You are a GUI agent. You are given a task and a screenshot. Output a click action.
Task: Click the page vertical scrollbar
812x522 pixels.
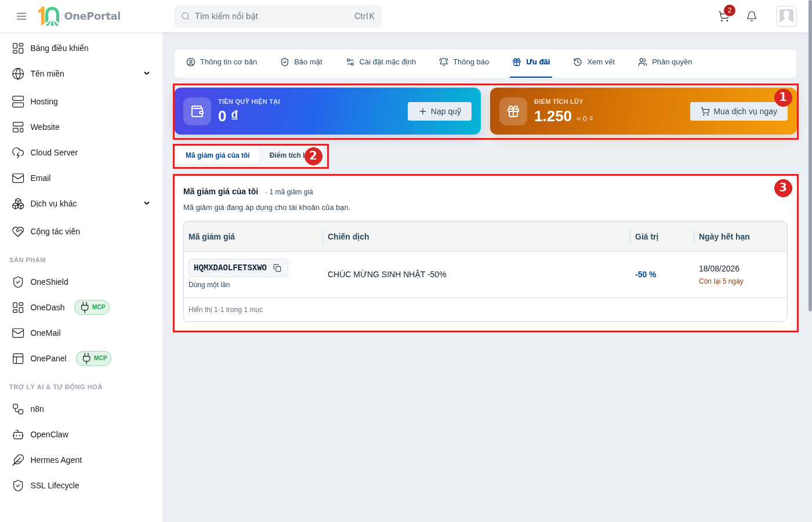(810, 157)
